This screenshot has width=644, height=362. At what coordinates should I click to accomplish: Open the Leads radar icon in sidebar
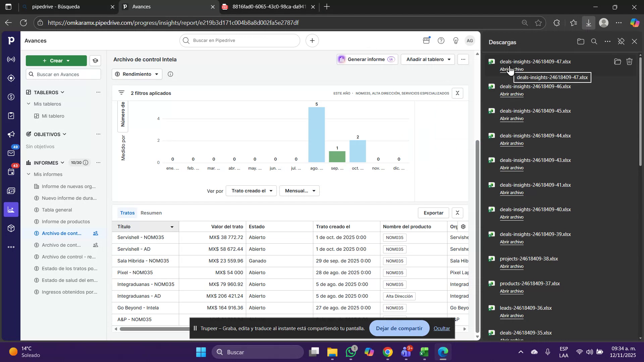(x=11, y=60)
